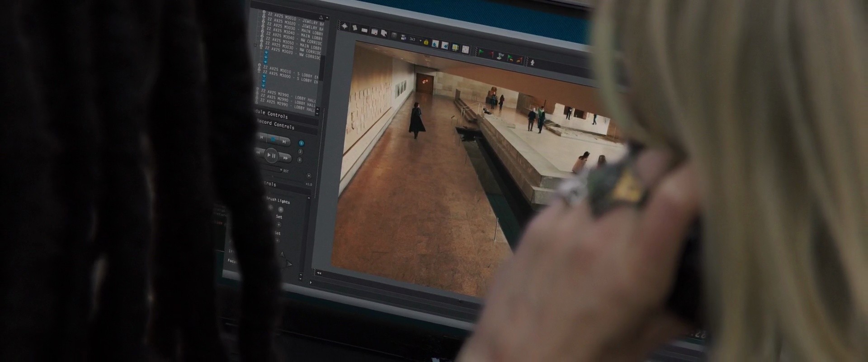Toggle the yellow padlock lock icon

(426, 42)
